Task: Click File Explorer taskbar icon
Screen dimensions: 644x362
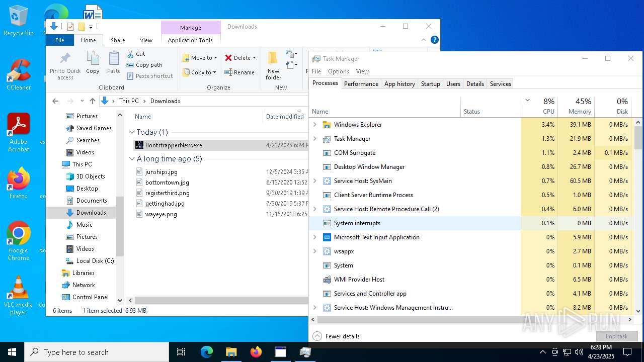Action: tap(231, 352)
